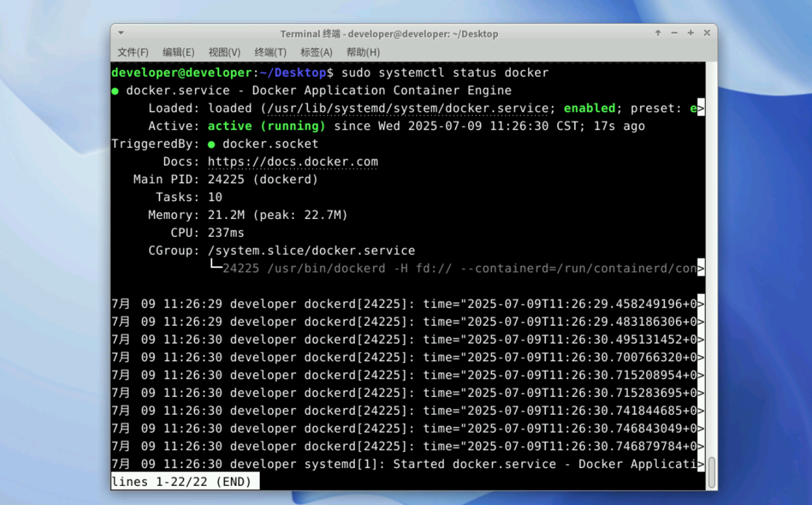Click the 'active (running)' status text
Viewport: 812px width, 505px height.
click(x=267, y=126)
